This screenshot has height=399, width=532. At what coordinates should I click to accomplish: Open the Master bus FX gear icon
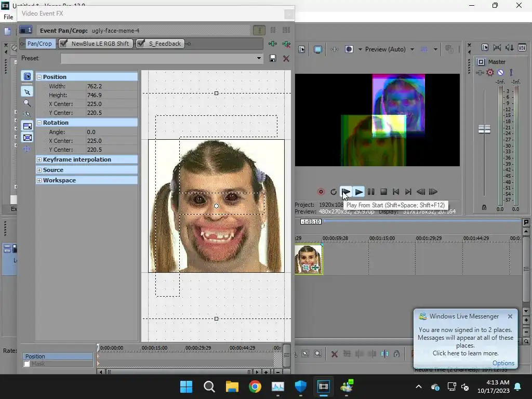coord(490,73)
